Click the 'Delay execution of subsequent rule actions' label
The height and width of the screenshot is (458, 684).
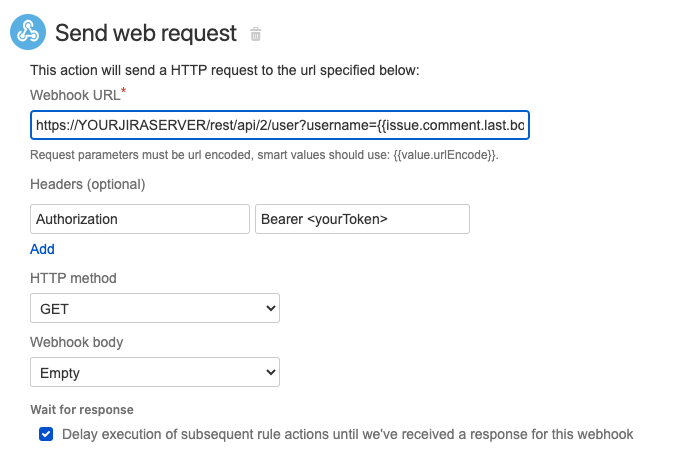click(x=347, y=434)
